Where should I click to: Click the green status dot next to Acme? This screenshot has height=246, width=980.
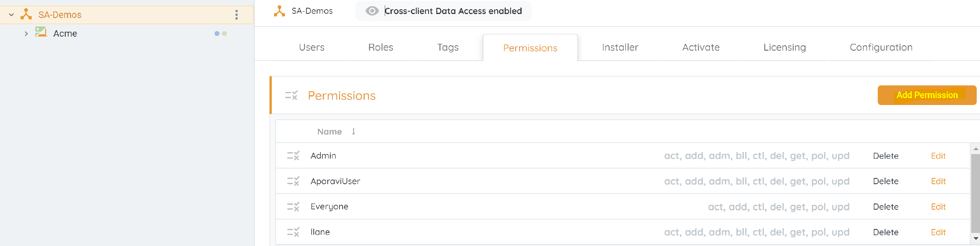pos(224,33)
